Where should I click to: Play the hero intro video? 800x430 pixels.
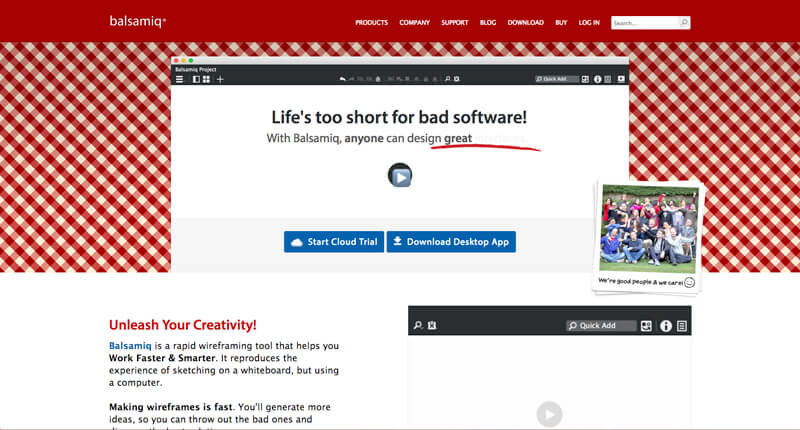point(400,176)
